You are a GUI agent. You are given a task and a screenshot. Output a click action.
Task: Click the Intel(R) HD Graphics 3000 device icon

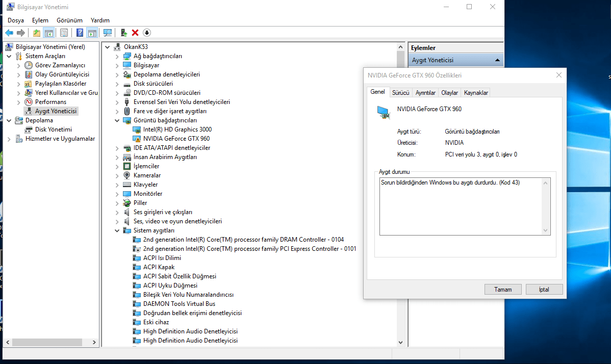[137, 129]
